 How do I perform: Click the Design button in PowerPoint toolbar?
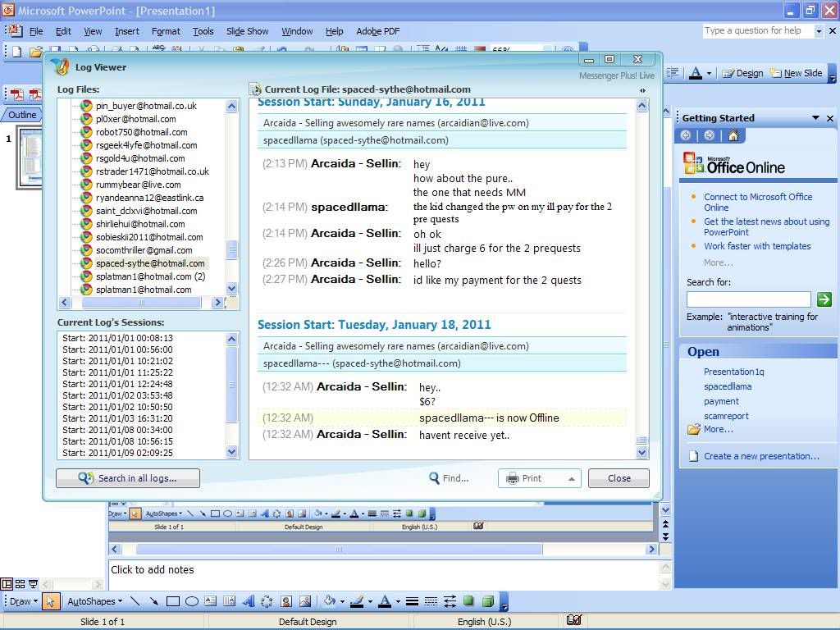[x=742, y=73]
